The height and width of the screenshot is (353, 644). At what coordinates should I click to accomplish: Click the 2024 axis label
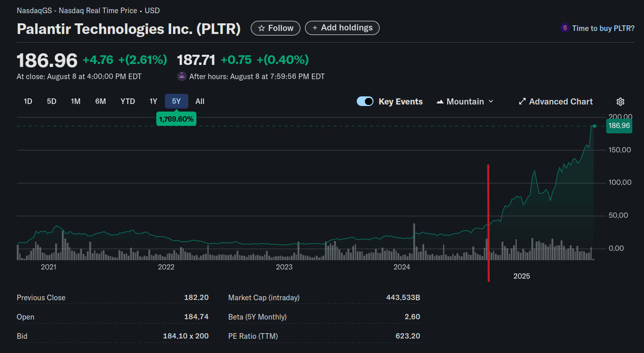click(x=402, y=267)
